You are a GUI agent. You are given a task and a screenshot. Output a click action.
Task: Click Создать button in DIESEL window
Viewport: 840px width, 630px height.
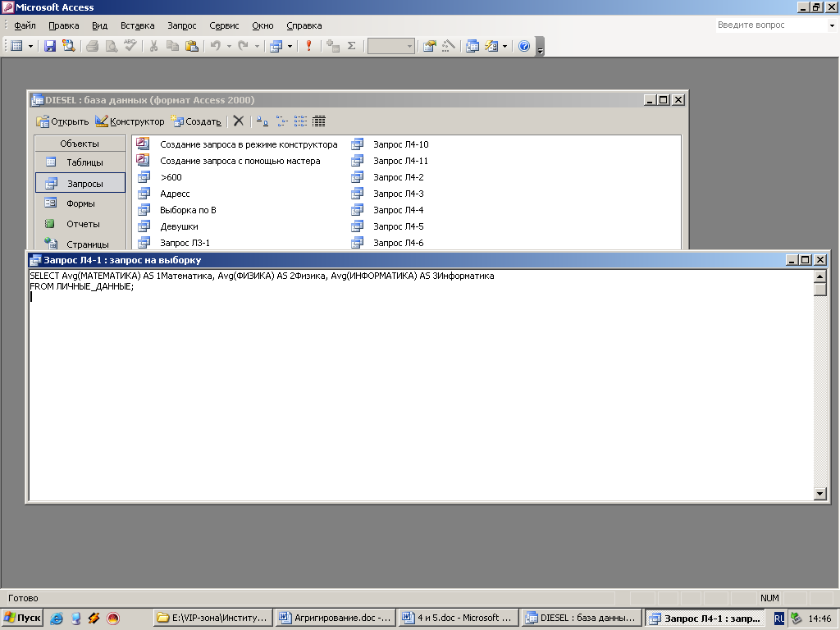(196, 121)
